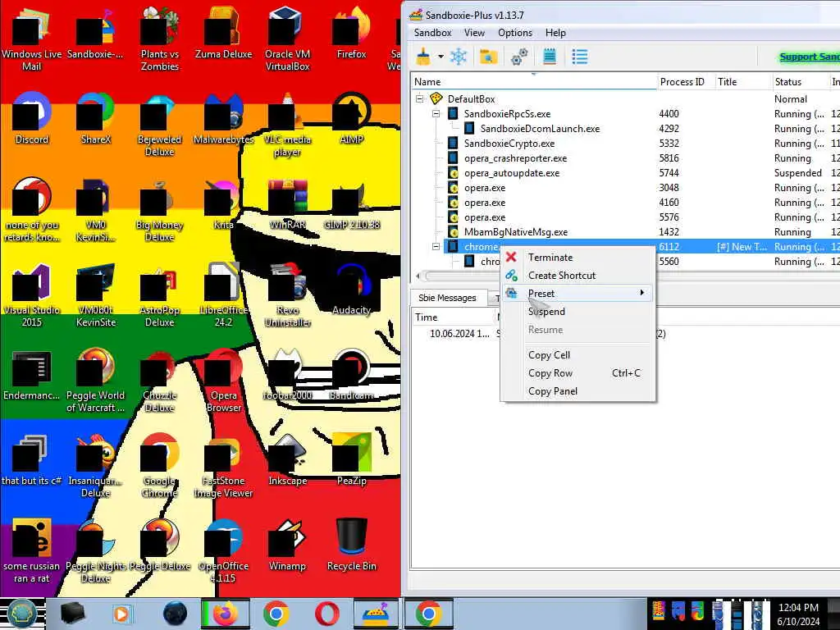Open the Sandbox menu
The image size is (840, 630).
coord(432,33)
